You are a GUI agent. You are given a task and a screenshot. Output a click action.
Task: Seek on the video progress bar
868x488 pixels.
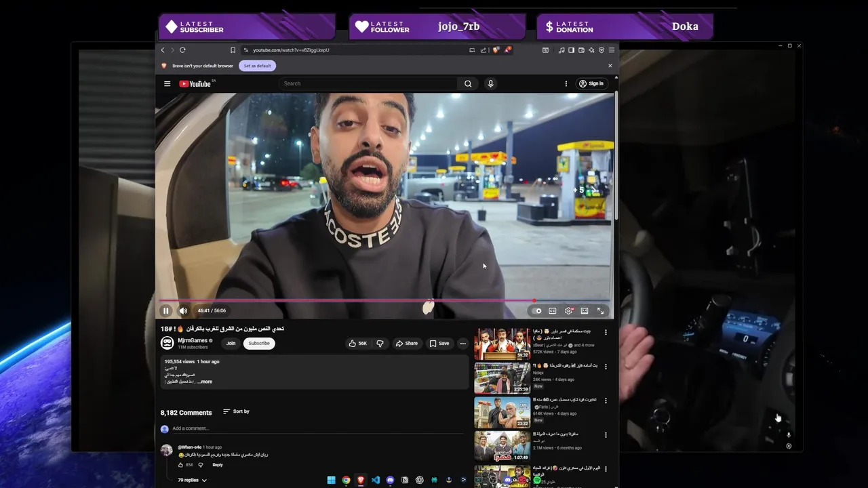(384, 300)
